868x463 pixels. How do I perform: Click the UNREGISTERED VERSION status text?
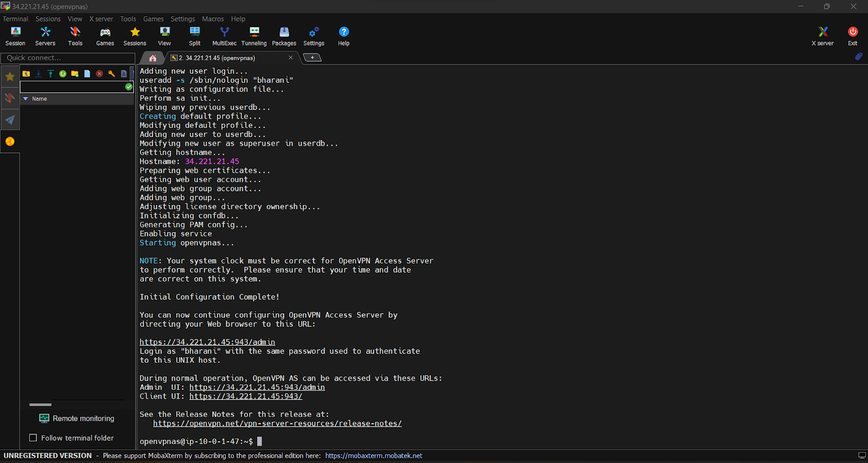(48, 456)
